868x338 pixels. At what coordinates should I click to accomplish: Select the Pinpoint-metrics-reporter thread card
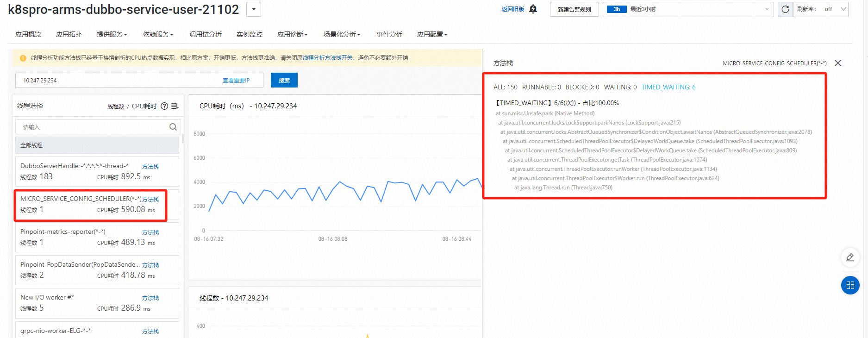[97, 237]
